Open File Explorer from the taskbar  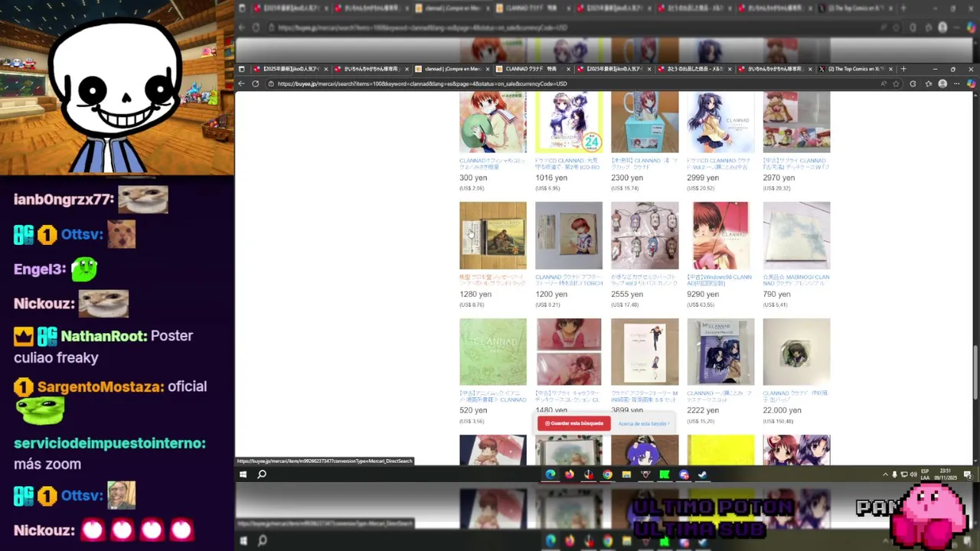tap(626, 474)
